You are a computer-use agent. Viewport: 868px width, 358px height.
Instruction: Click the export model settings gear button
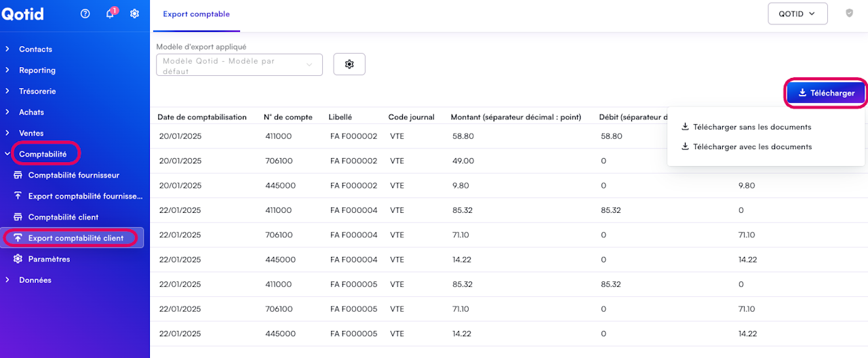coord(349,64)
